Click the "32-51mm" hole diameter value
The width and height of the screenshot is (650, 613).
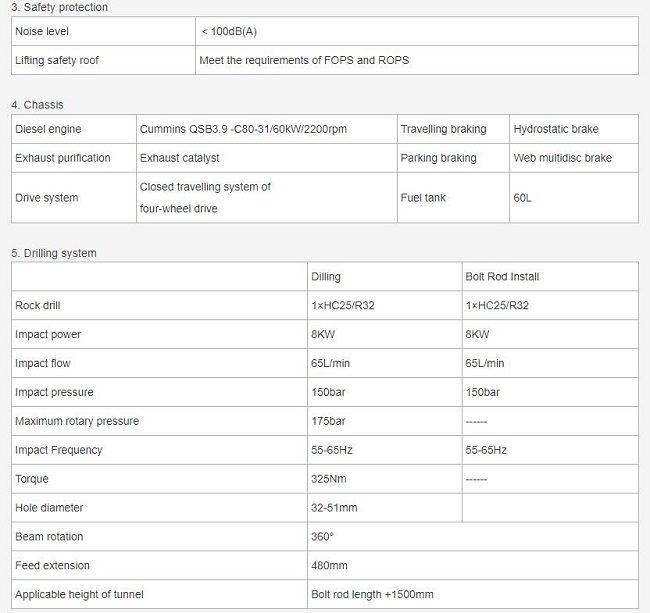point(334,508)
